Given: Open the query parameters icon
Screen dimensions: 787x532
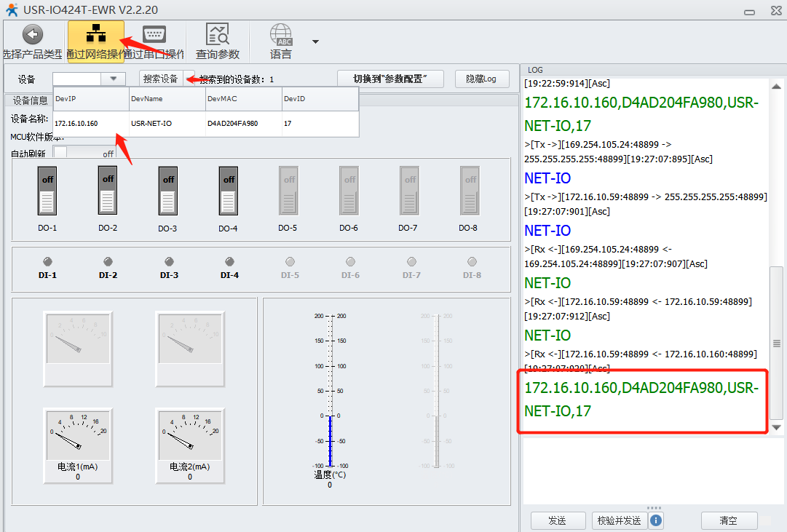Looking at the screenshot, I should 217,35.
